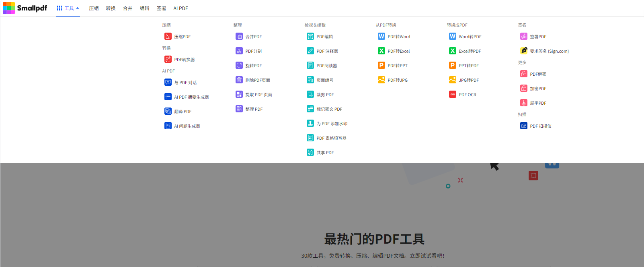Click the 合并 top navigation item
The width and height of the screenshot is (644, 267).
(127, 8)
